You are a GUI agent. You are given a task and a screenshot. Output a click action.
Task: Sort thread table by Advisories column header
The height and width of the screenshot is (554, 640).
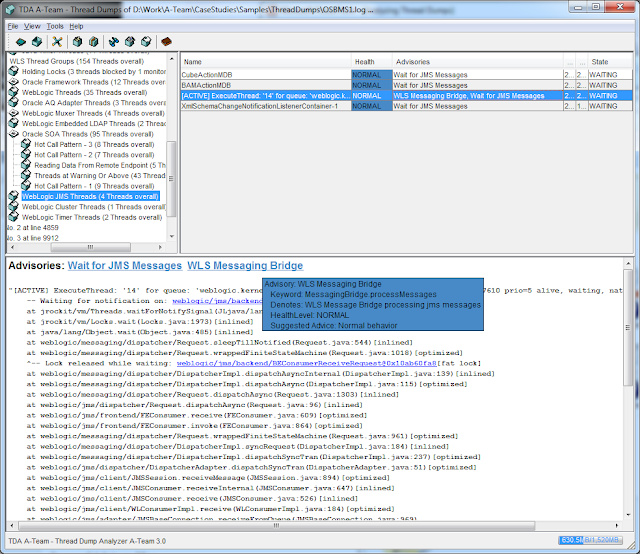click(478, 62)
